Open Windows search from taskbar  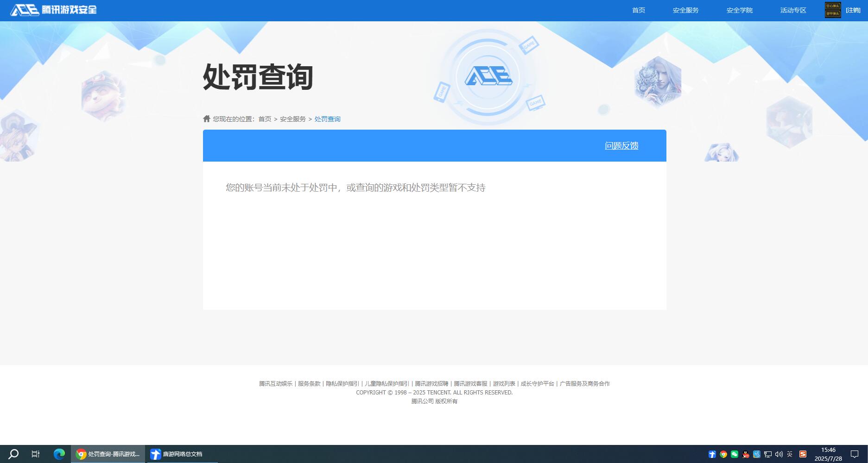coord(13,454)
